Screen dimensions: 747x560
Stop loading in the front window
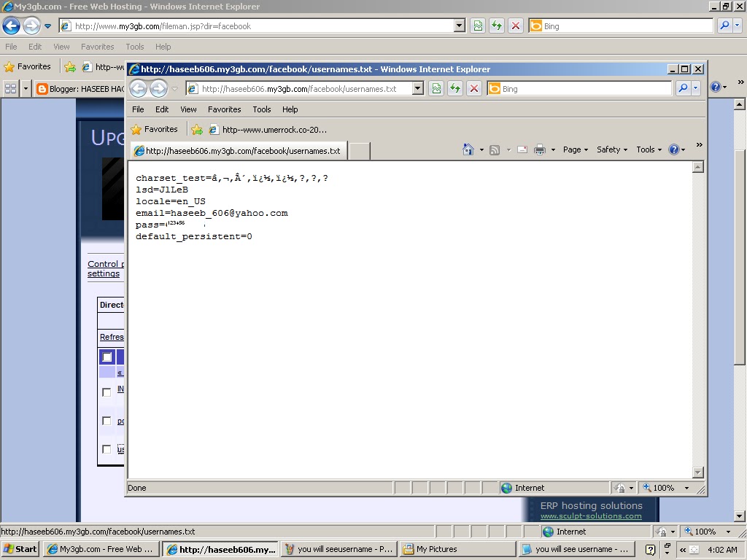click(474, 88)
